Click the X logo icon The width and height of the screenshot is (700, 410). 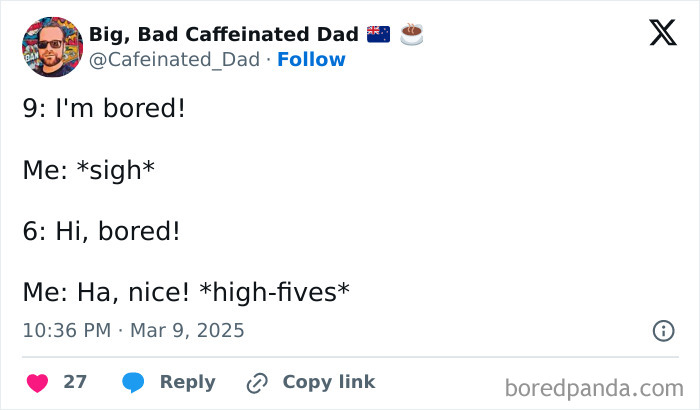pos(662,34)
